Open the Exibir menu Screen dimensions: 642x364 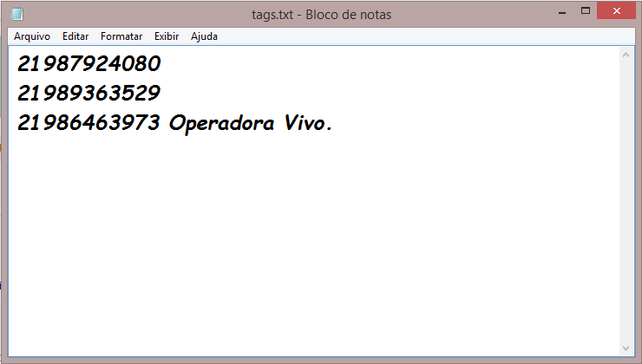click(x=167, y=36)
